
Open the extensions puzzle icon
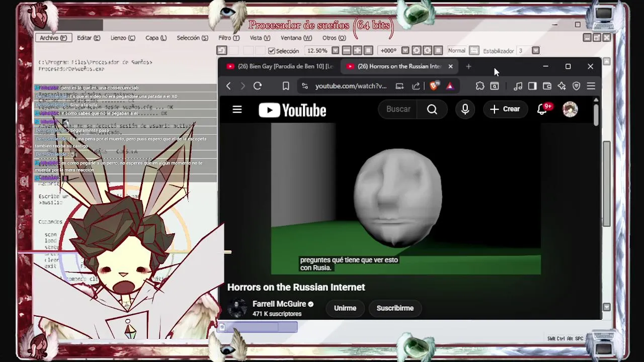pos(480,86)
